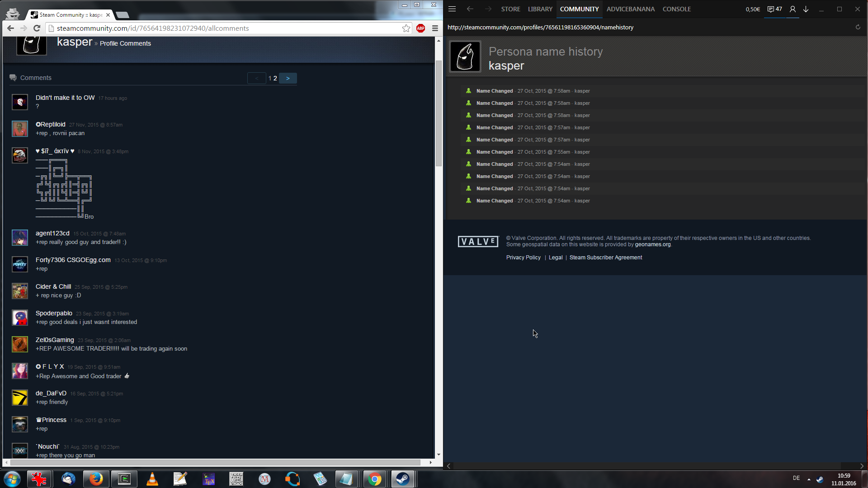
Task: Open Steam downloads arrow icon
Action: [x=806, y=9]
